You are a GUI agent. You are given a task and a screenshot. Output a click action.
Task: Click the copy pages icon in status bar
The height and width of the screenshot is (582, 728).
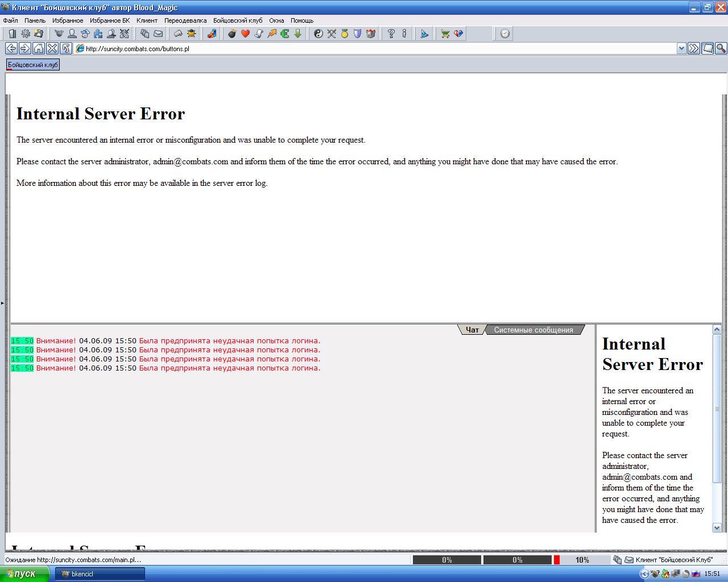pyautogui.click(x=618, y=560)
